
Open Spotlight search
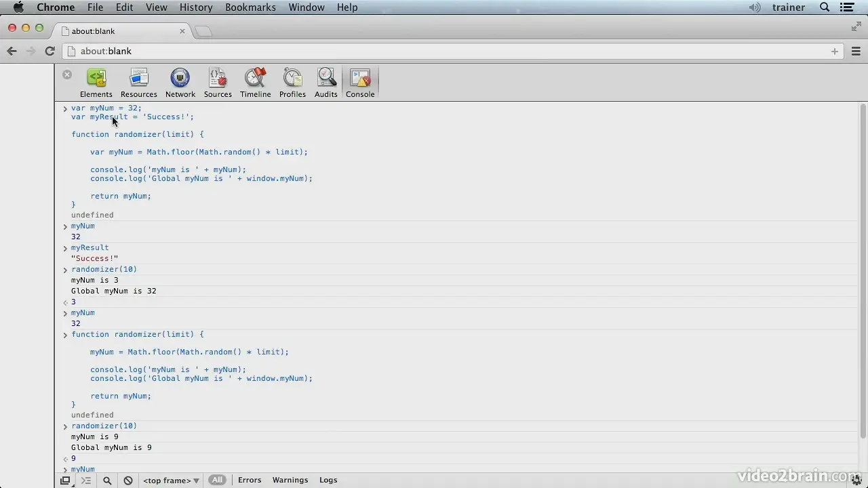coord(825,7)
